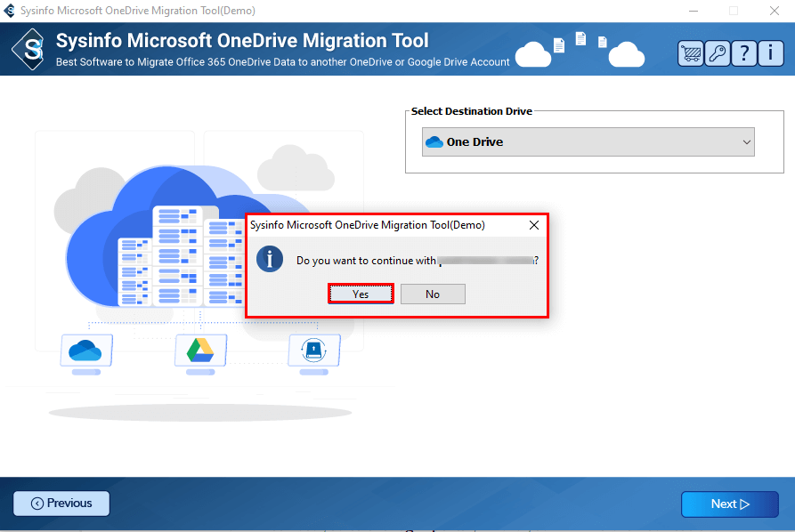Viewport: 795px width, 532px height.
Task: Proceed with the Next button
Action: (x=730, y=504)
